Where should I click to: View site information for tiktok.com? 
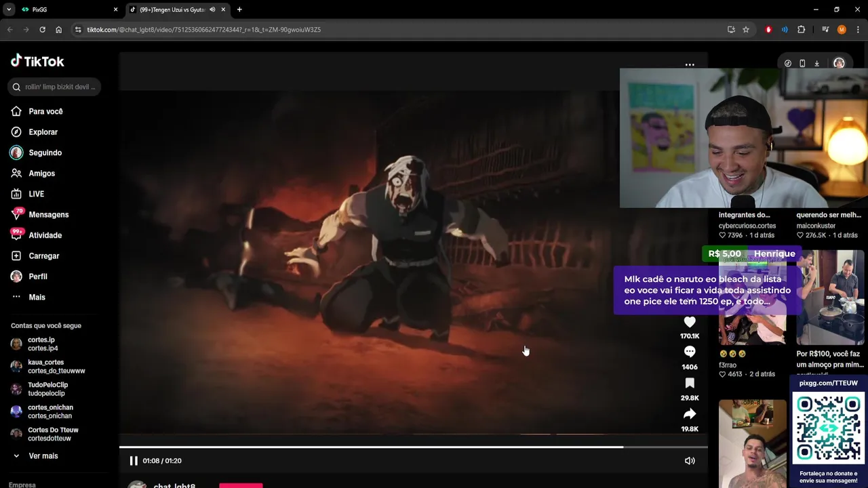point(78,30)
